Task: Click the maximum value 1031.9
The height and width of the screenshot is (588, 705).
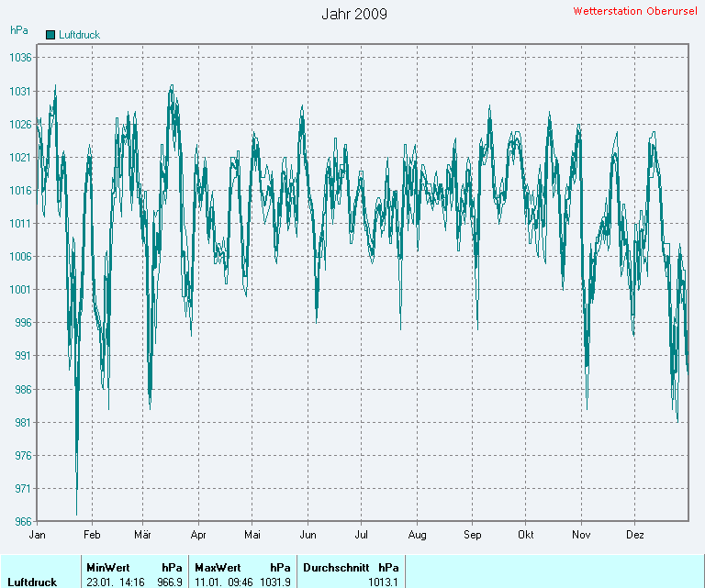Action: [x=275, y=582]
